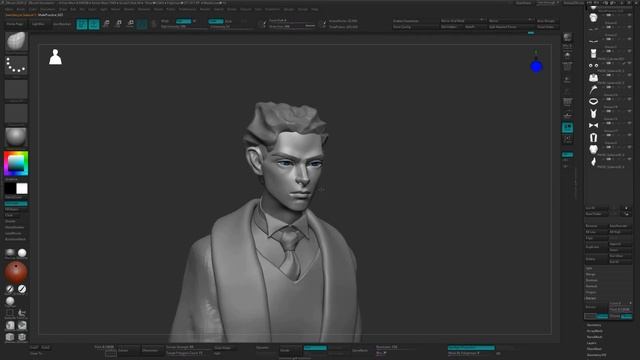Click the top icon in the right shelf
The height and width of the screenshot is (360, 640).
click(567, 38)
